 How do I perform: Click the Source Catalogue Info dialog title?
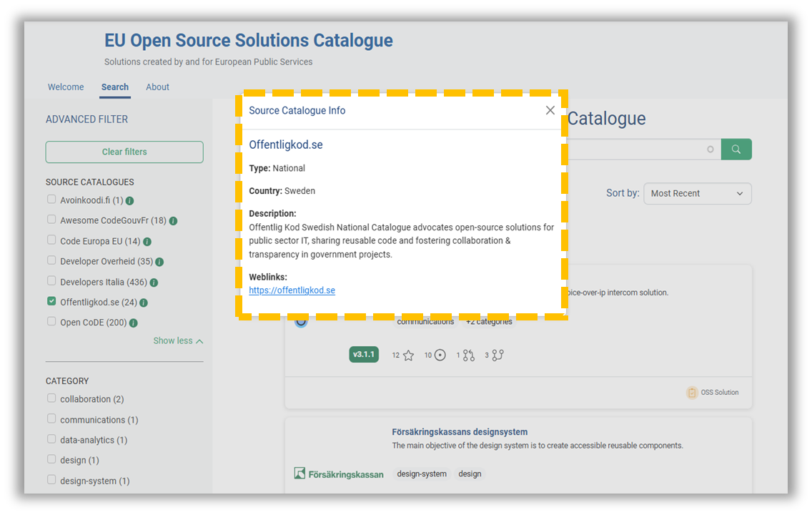pos(297,110)
